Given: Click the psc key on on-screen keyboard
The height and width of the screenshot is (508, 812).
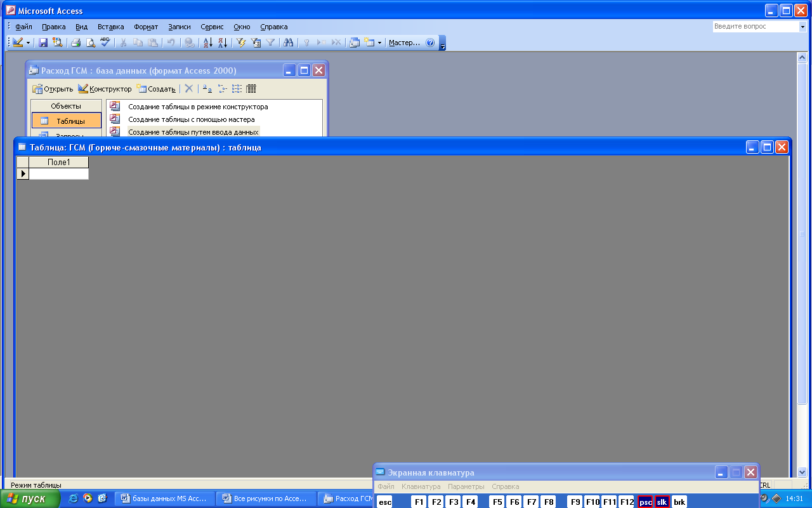Looking at the screenshot, I should point(646,502).
